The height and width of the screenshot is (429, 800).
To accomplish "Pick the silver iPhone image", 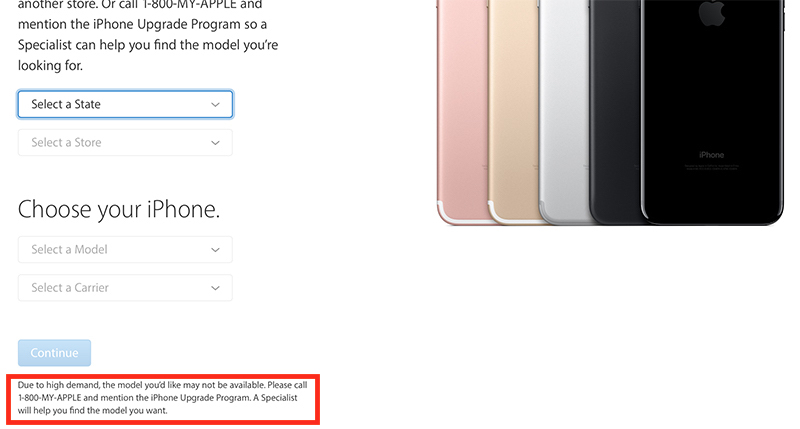I will tap(564, 112).
